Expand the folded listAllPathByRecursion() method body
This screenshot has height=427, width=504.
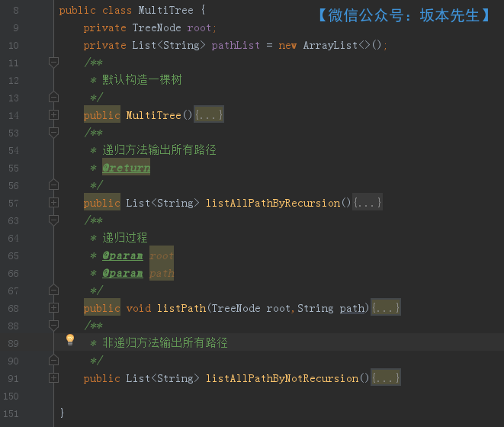click(368, 203)
